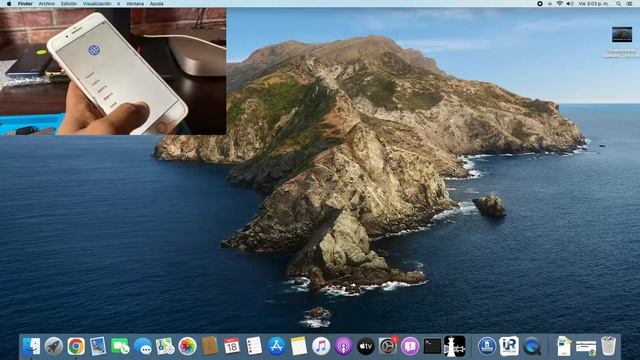This screenshot has height=360, width=640.
Task: Open System Preferences with red badge
Action: pyautogui.click(x=388, y=346)
